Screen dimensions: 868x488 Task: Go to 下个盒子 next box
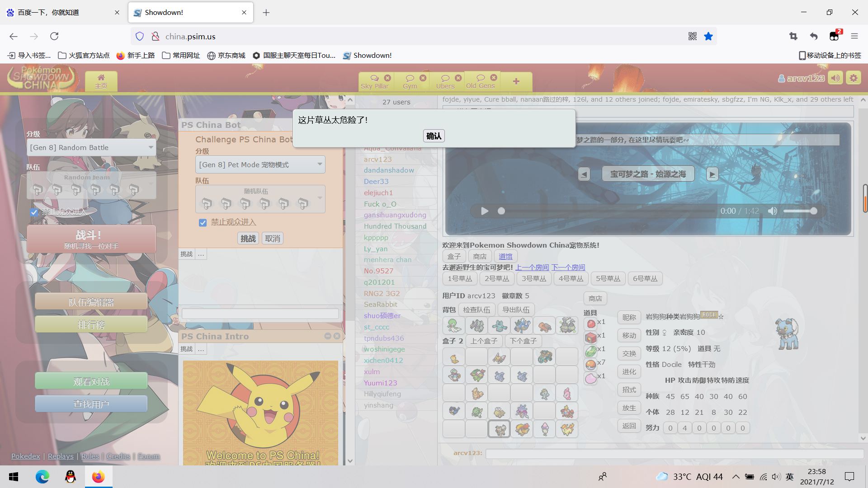pos(524,341)
